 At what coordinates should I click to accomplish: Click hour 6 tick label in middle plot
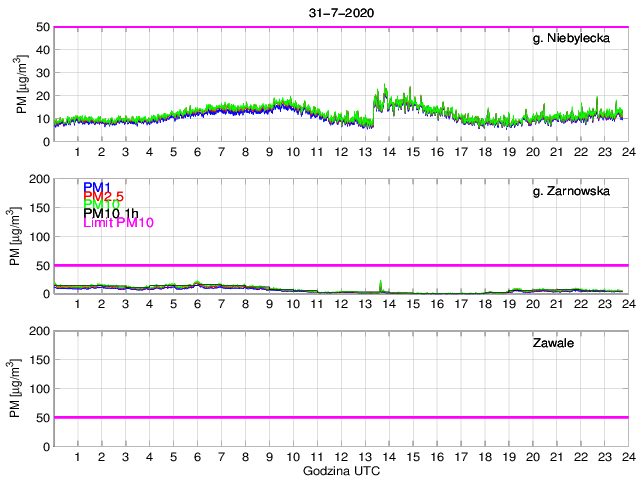(x=197, y=304)
